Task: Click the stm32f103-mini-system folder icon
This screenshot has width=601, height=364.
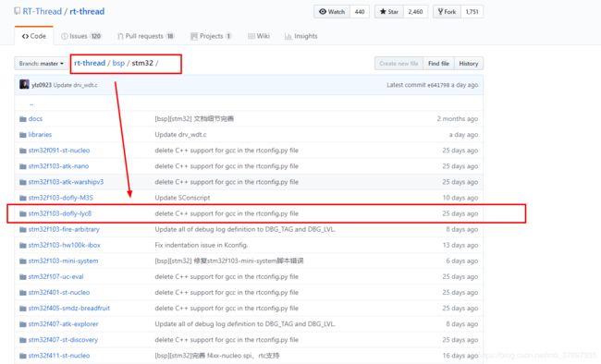Action: pyautogui.click(x=23, y=261)
